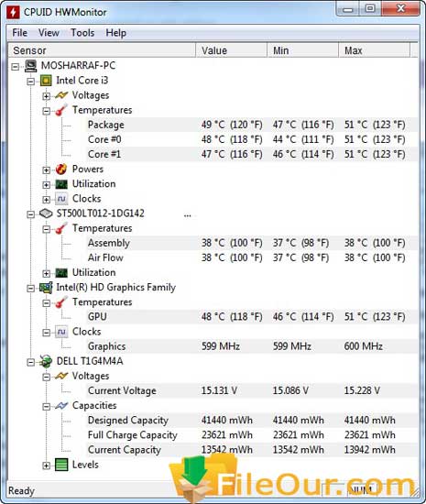Collapse the Intel Core i3 node

[x=31, y=82]
